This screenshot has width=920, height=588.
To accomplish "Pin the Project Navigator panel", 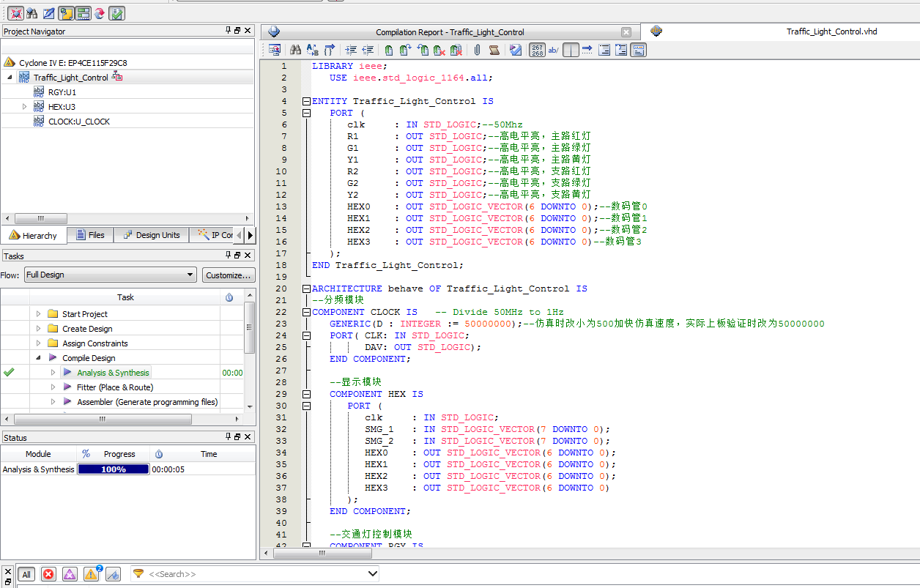I will (x=228, y=31).
